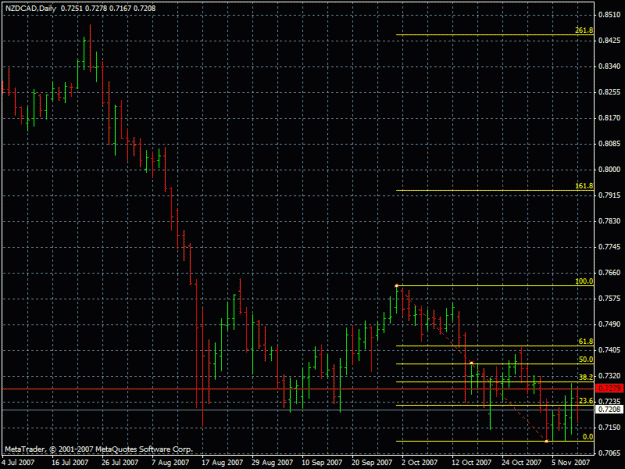Select the 0.0 Fibonacci level label

click(x=588, y=437)
